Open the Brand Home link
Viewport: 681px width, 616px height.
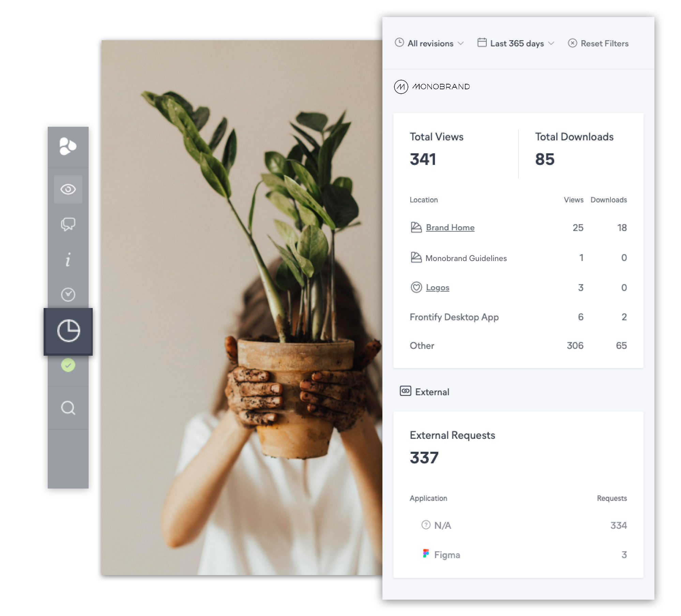[x=449, y=227]
